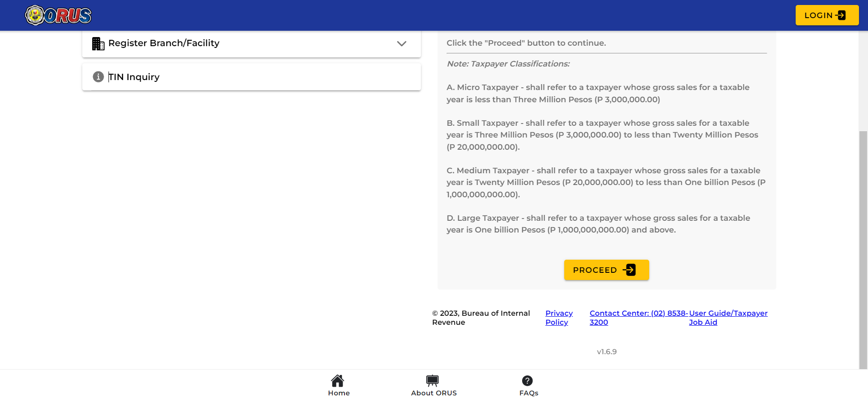Click the arrow icon inside the LOGIN button
Screen dimensions: 868x399
coord(841,15)
